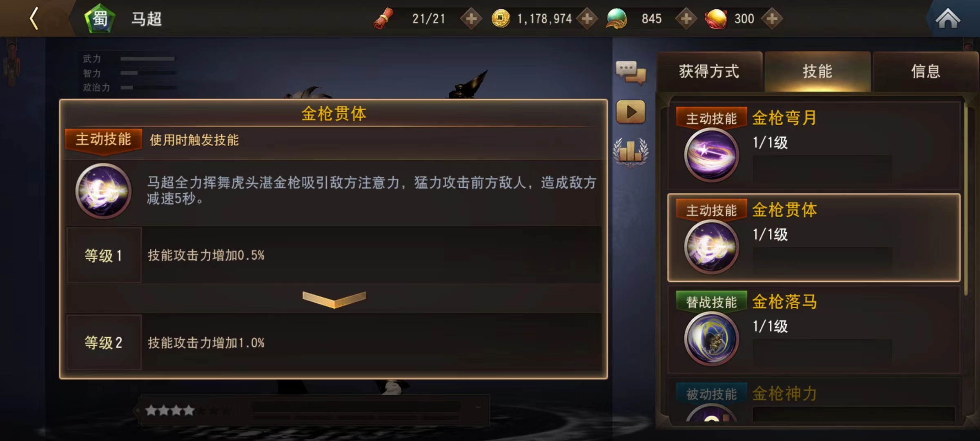
Task: Add scrolls with the plus beside 21/21
Action: tap(471, 19)
